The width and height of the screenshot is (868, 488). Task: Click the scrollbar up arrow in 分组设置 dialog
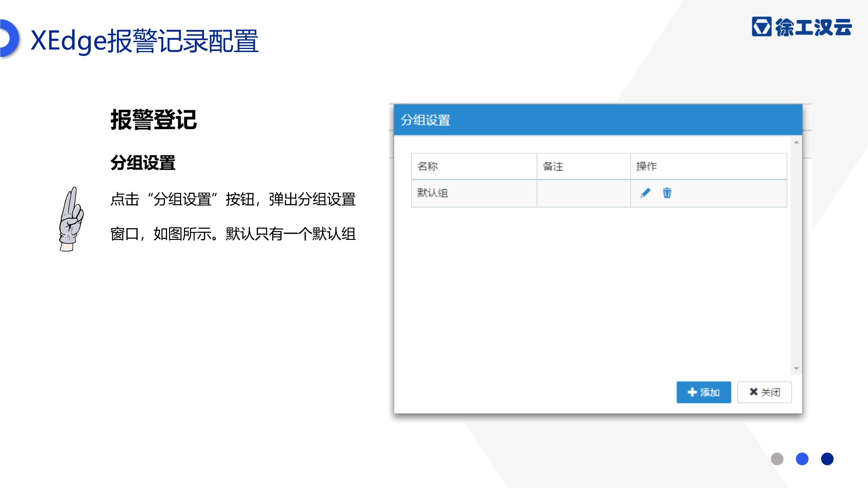(x=796, y=142)
